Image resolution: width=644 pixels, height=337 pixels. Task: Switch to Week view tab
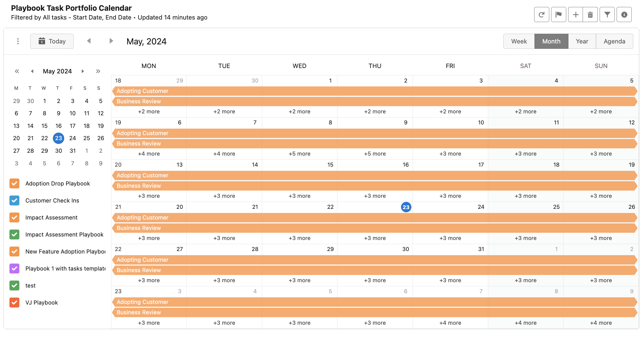519,41
